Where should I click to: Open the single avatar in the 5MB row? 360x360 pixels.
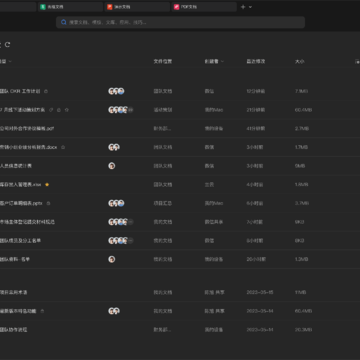pyautogui.click(x=112, y=166)
